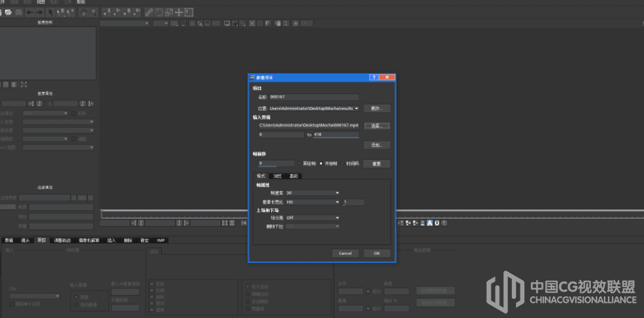Click the help question mark in dialog title

coord(374,78)
